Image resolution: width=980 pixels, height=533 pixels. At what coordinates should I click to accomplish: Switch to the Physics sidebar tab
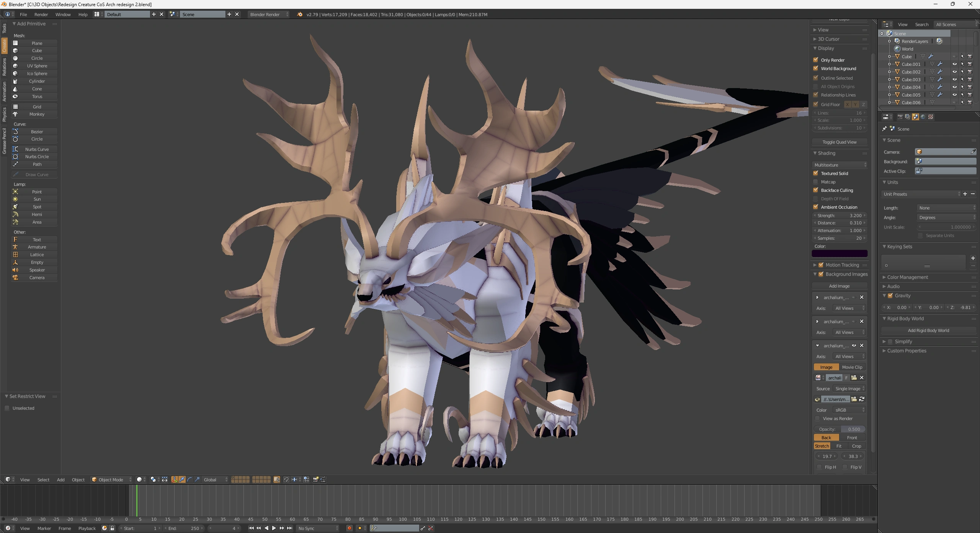pos(4,114)
